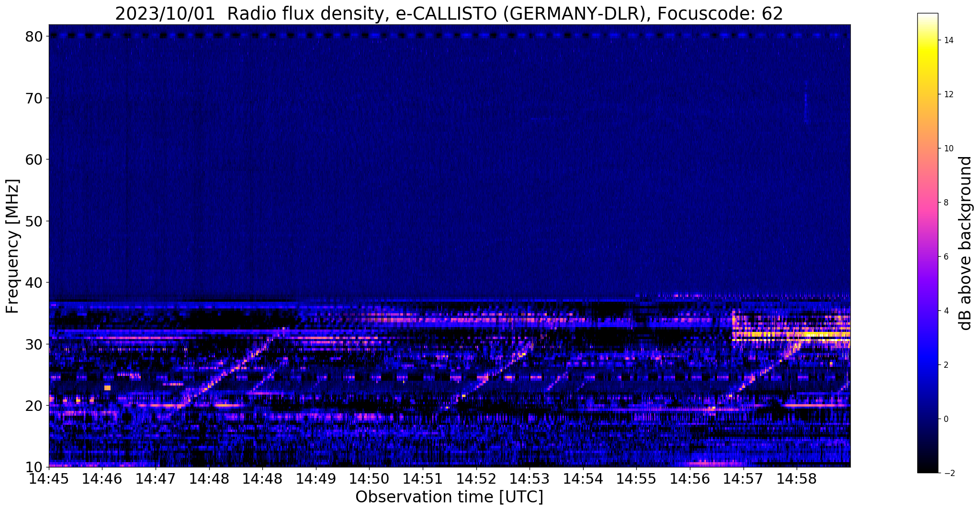Click the colorbar tick labeled 0
Image resolution: width=980 pixels, height=511 pixels.
pos(946,419)
